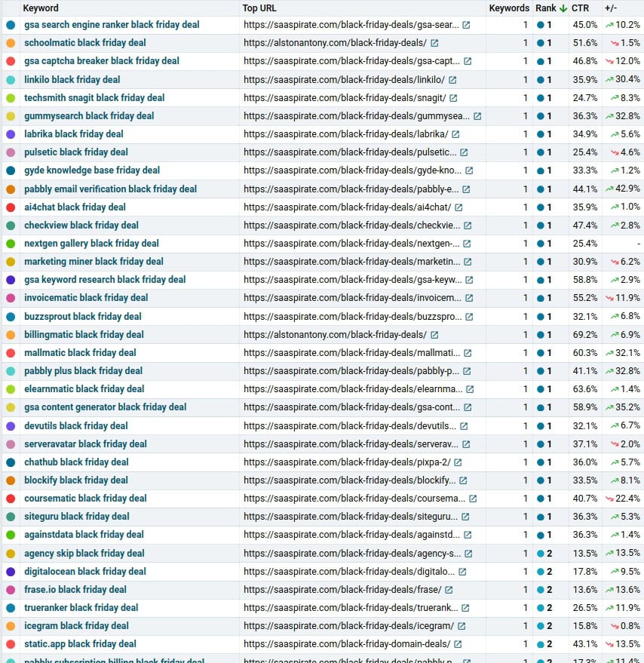Open external link icon for devutils URL
The width and height of the screenshot is (644, 663).
[464, 426]
